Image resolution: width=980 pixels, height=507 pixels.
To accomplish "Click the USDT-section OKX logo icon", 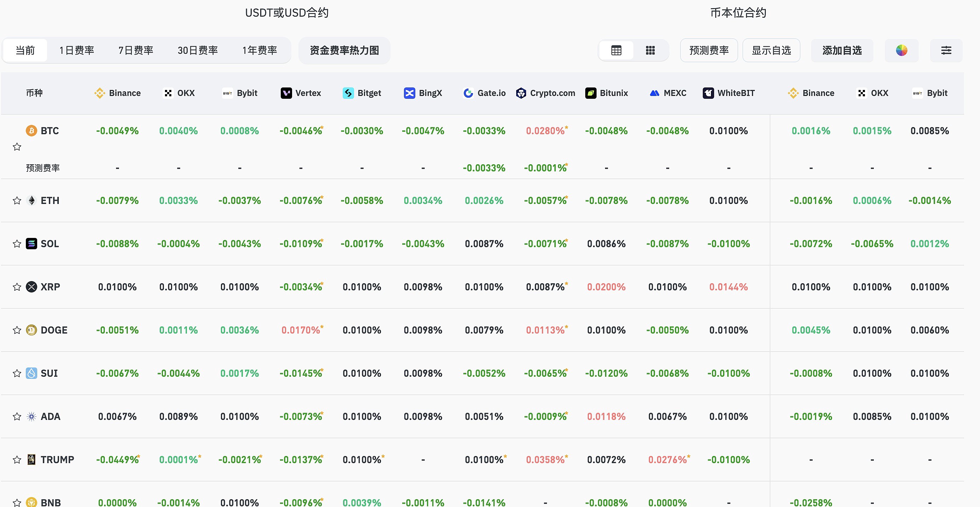I will 168,93.
